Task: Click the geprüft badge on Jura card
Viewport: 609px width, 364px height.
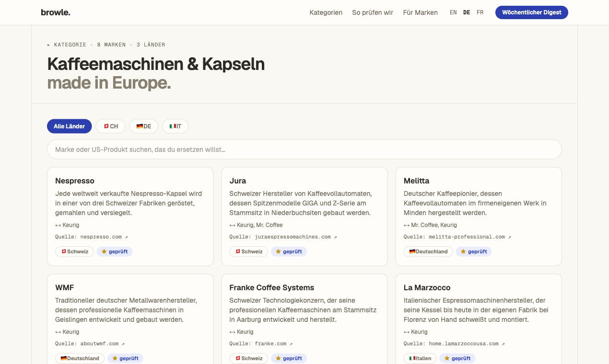Action: pyautogui.click(x=289, y=251)
